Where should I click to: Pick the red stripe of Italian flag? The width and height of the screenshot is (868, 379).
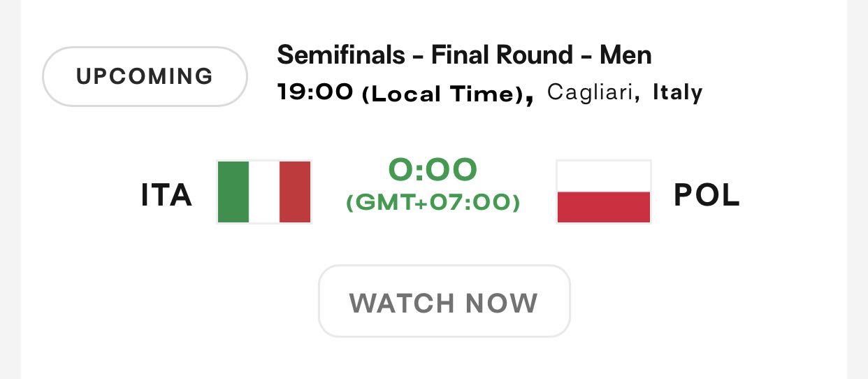tap(295, 192)
